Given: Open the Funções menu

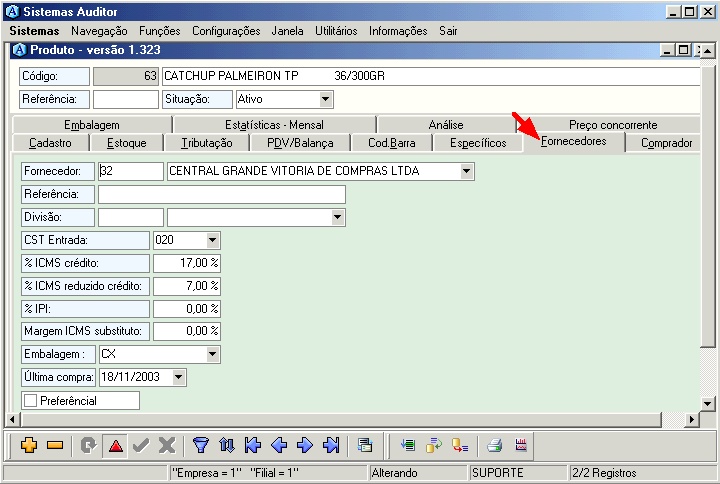Looking at the screenshot, I should pos(160,31).
